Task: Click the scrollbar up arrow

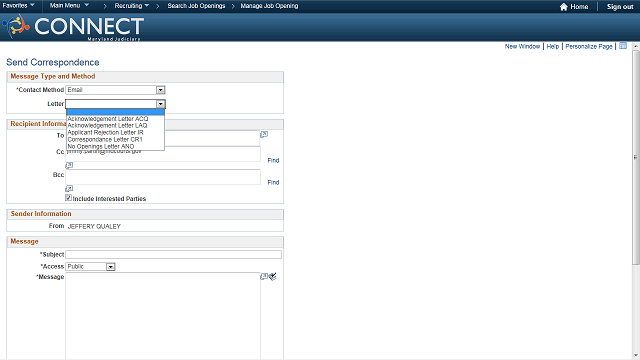Action: pyautogui.click(x=636, y=46)
